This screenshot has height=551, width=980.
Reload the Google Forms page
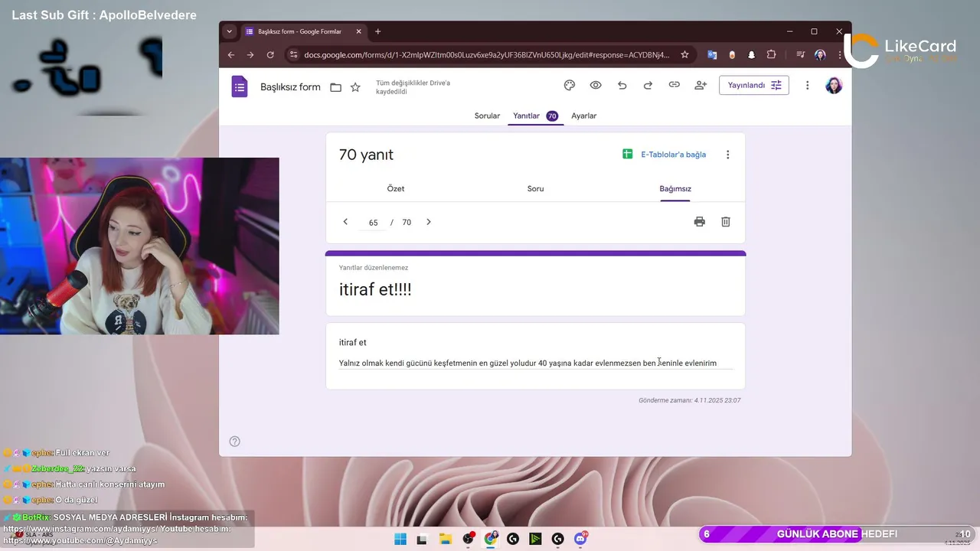point(270,55)
